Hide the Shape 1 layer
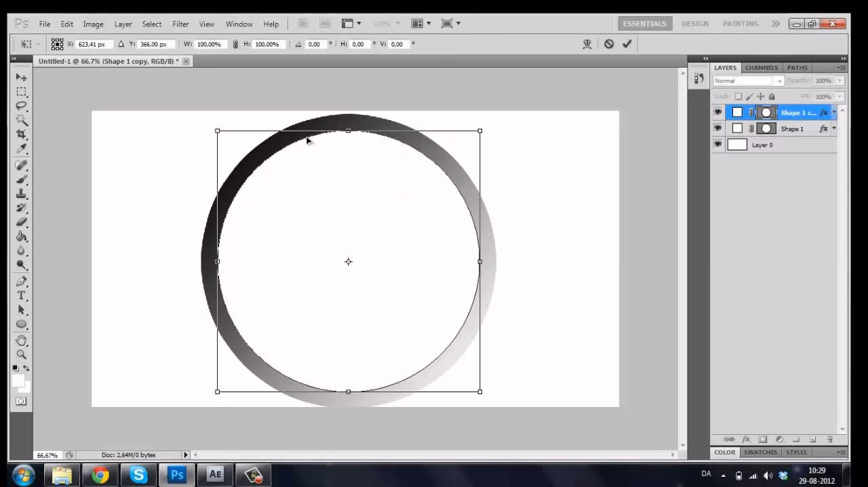 point(718,129)
